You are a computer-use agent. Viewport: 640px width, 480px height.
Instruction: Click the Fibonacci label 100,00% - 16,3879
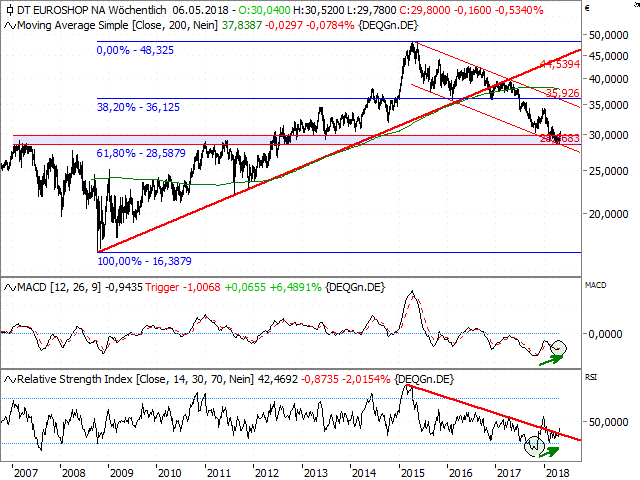[x=144, y=261]
